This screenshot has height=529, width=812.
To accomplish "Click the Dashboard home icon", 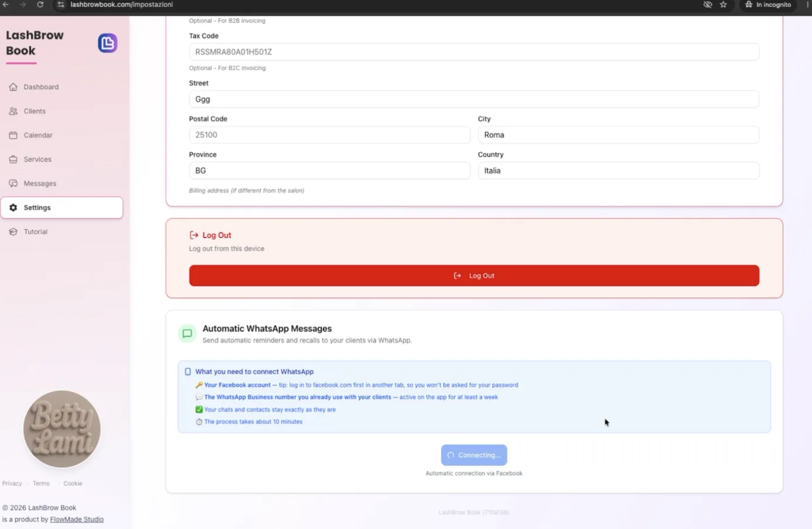I will (x=13, y=87).
